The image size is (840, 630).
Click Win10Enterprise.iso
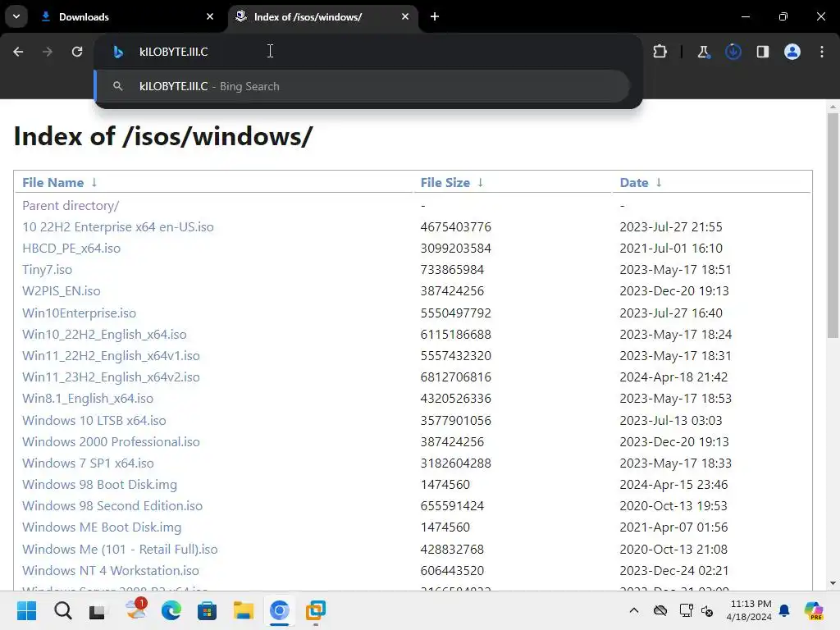[x=80, y=313]
